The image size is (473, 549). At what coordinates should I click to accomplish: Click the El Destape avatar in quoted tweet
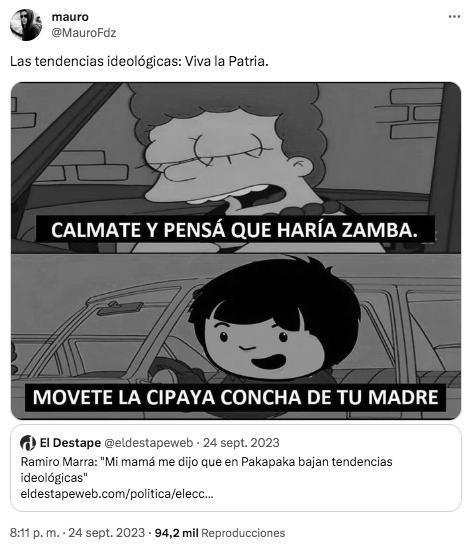[x=28, y=443]
